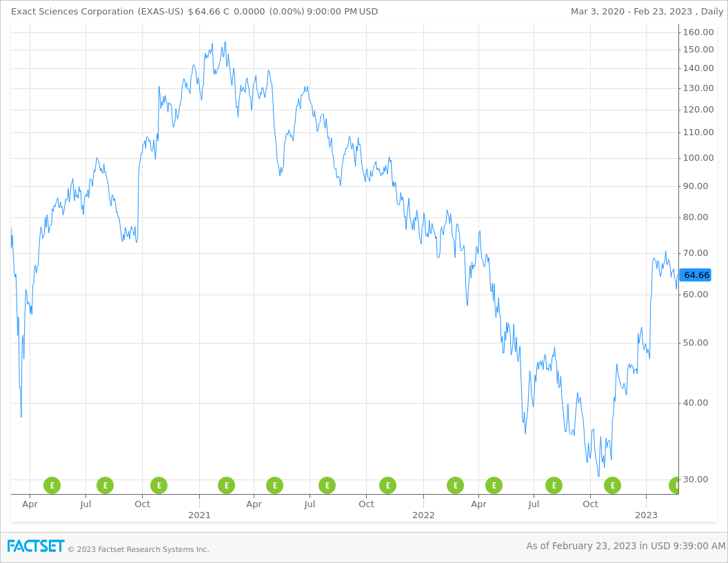728x563 pixels.
Task: Click the (EXAS-US) ticker symbol
Action: click(160, 12)
